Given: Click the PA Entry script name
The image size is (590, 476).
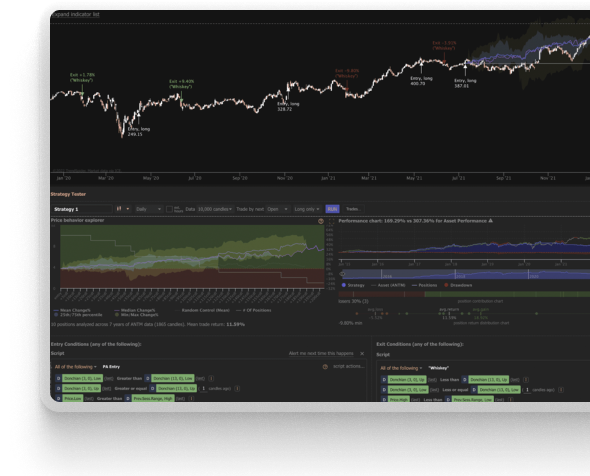Looking at the screenshot, I should 111,367.
